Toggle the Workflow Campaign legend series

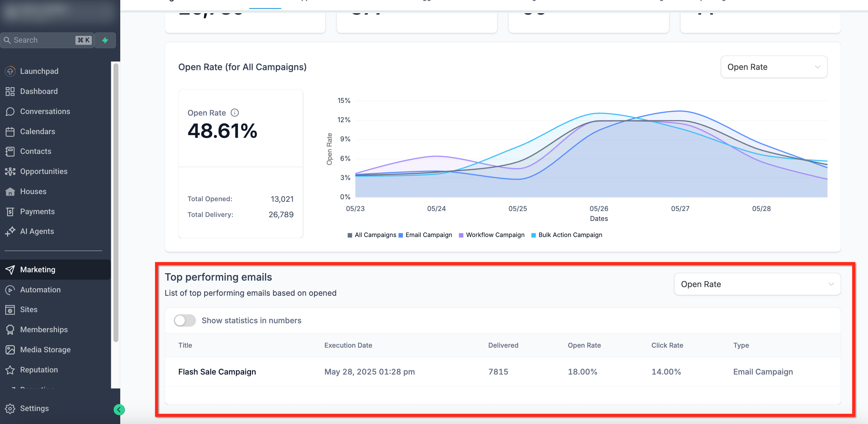pos(495,235)
